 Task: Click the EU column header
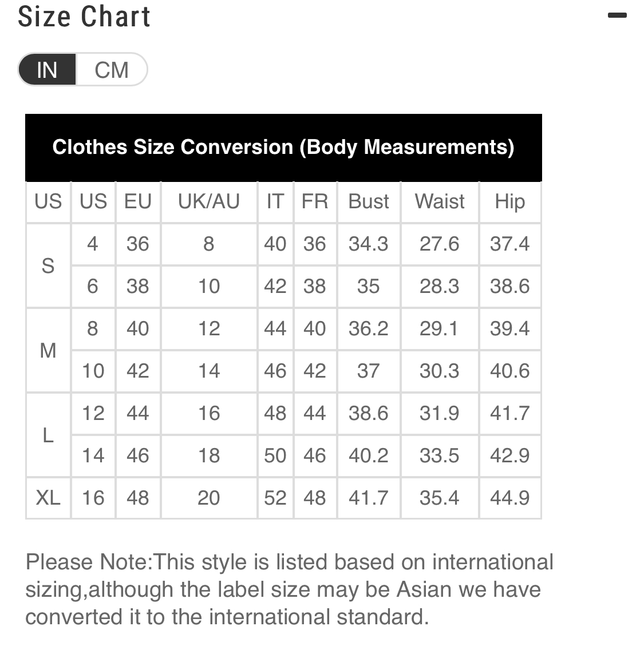click(x=138, y=202)
